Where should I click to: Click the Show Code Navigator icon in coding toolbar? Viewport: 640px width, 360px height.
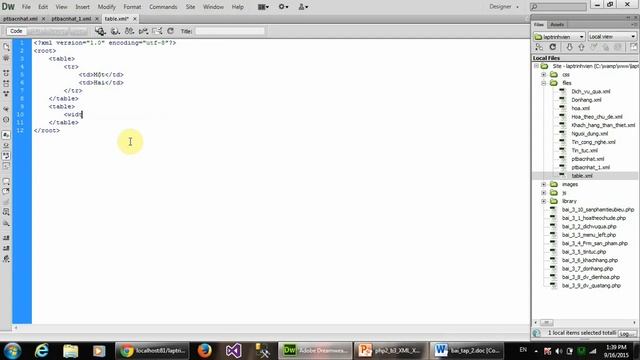[x=6, y=58]
